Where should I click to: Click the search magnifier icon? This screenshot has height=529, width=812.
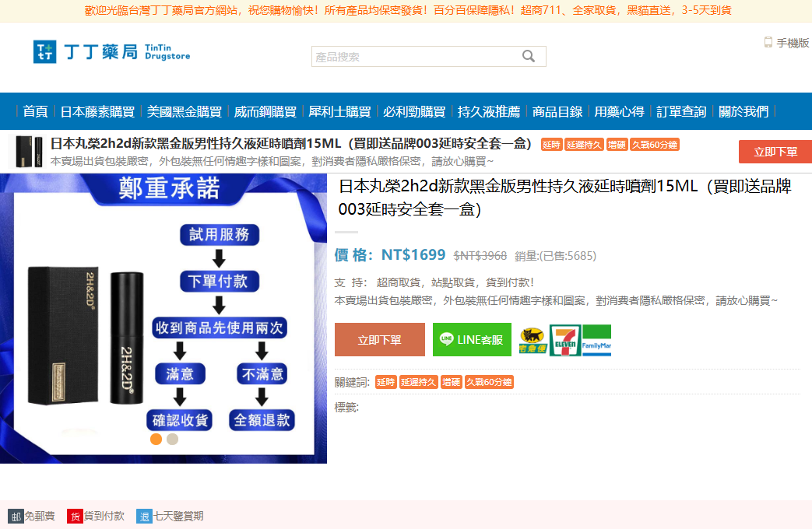pos(529,56)
